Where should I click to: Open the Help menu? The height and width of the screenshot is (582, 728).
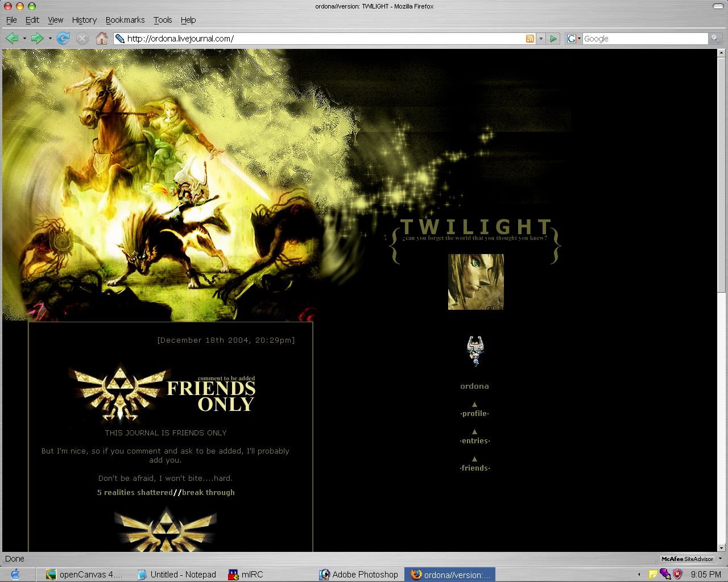pyautogui.click(x=188, y=20)
